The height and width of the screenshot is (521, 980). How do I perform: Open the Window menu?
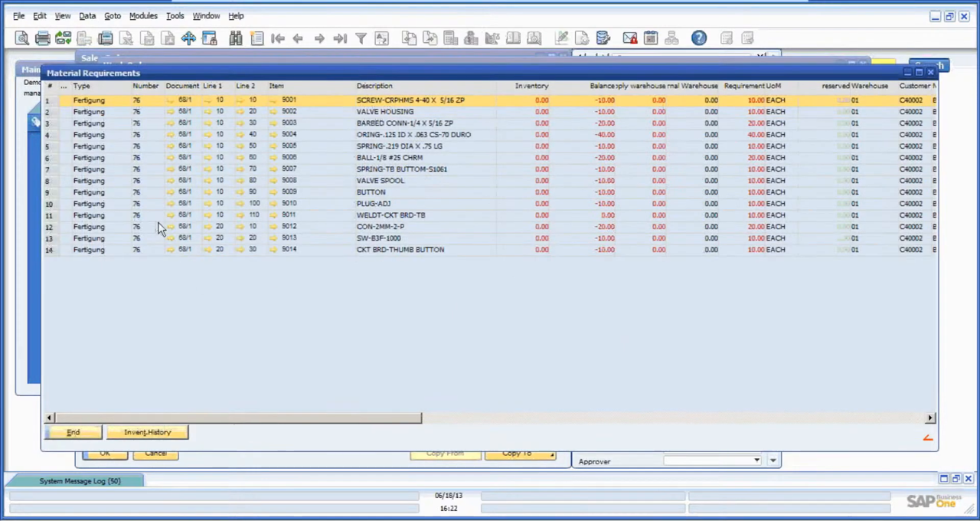(206, 15)
